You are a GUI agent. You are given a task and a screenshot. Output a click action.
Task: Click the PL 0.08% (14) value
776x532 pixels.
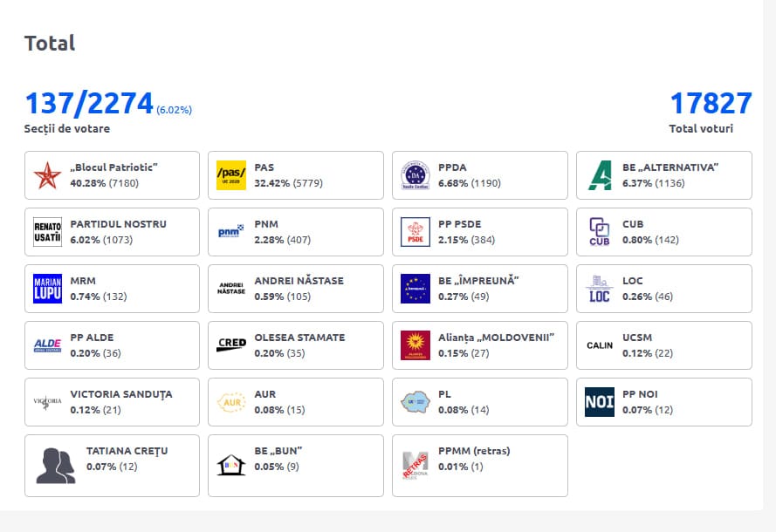point(464,411)
